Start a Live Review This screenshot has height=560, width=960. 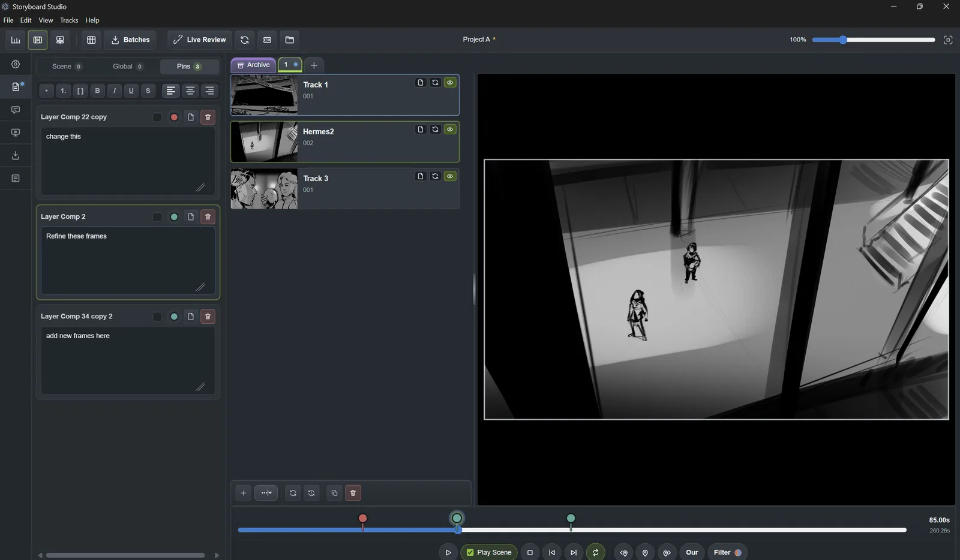199,40
